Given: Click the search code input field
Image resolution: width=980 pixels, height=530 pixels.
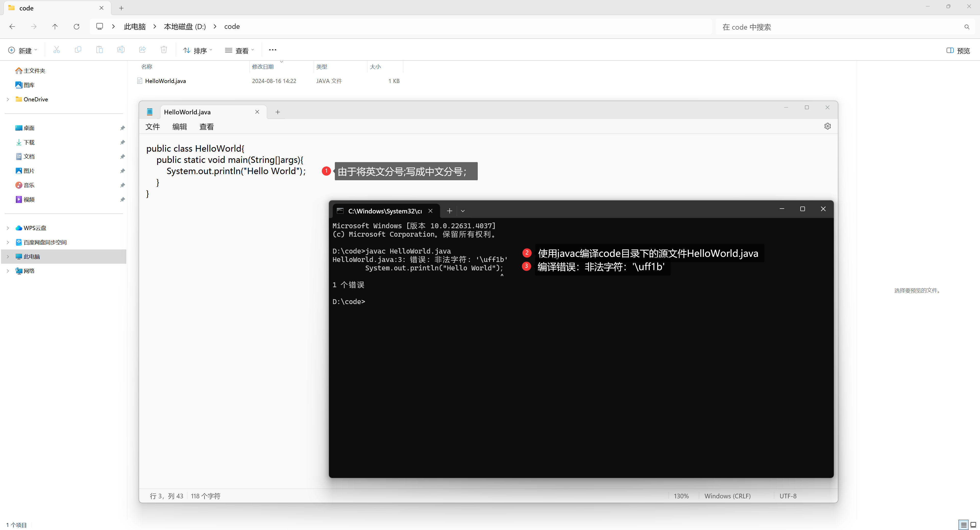Looking at the screenshot, I should click(x=837, y=27).
